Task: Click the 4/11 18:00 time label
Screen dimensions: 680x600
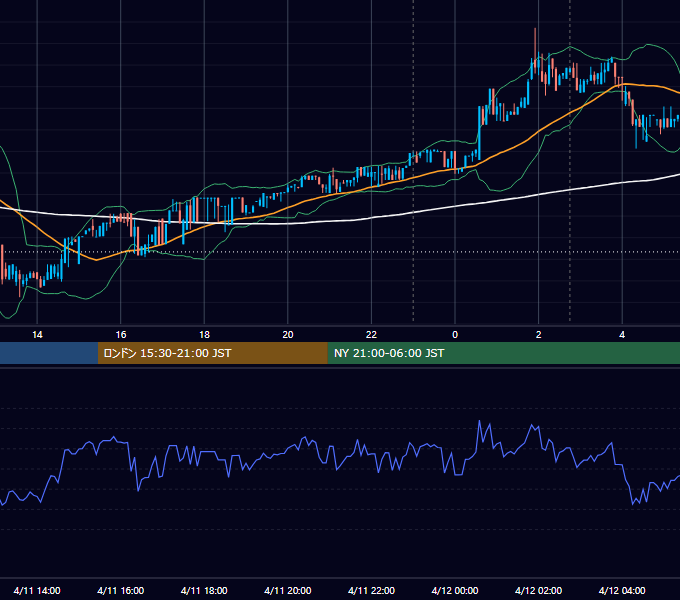Action: (x=204, y=590)
